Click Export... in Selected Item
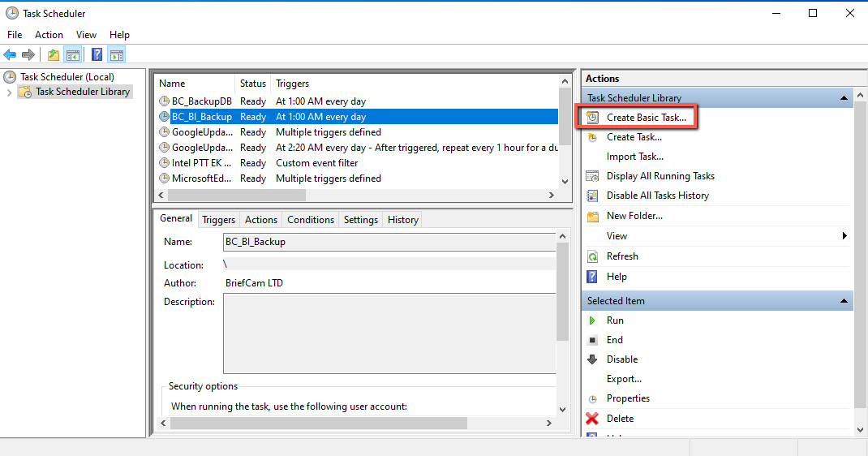The image size is (868, 456). [x=624, y=379]
